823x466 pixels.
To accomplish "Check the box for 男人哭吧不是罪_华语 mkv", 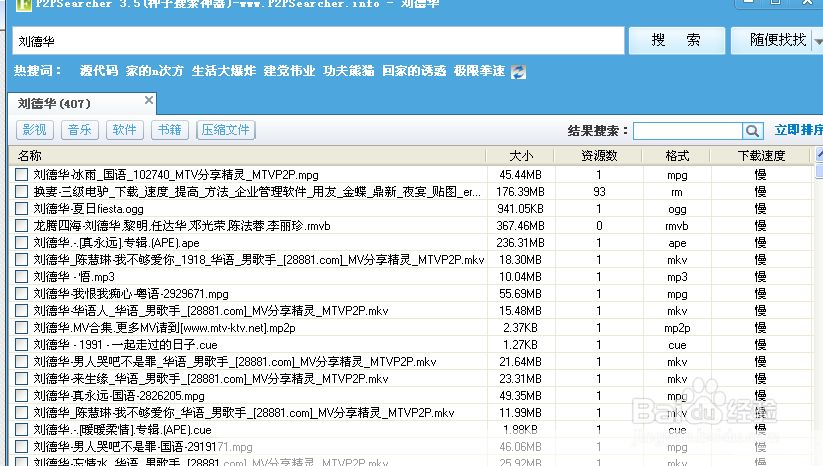I will 22,362.
